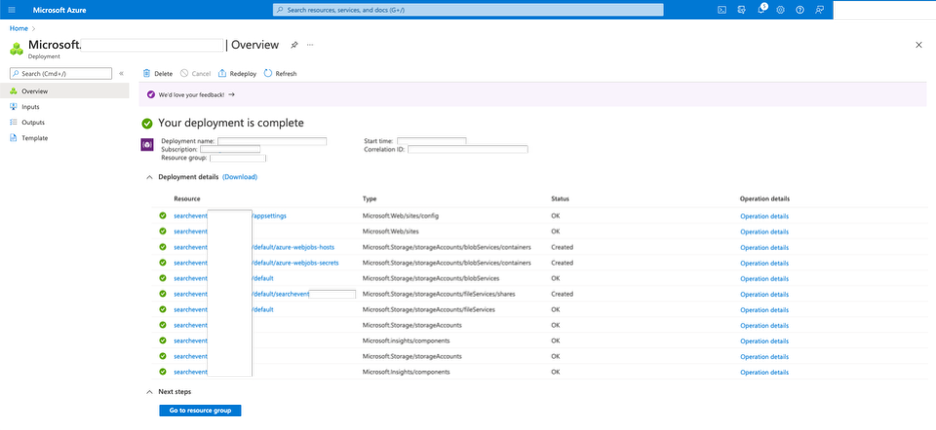Open the more options ellipsis beside title
This screenshot has height=430, width=936.
tap(310, 45)
